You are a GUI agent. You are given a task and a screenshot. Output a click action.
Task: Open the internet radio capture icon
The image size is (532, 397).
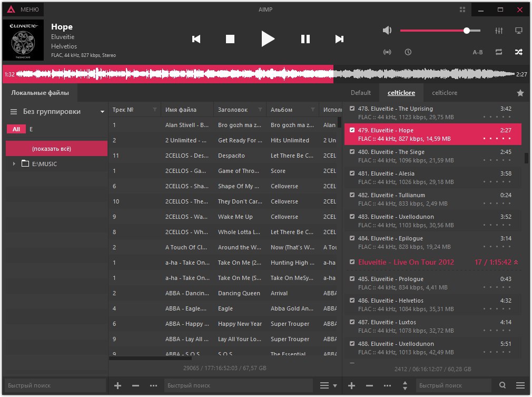pyautogui.click(x=387, y=52)
